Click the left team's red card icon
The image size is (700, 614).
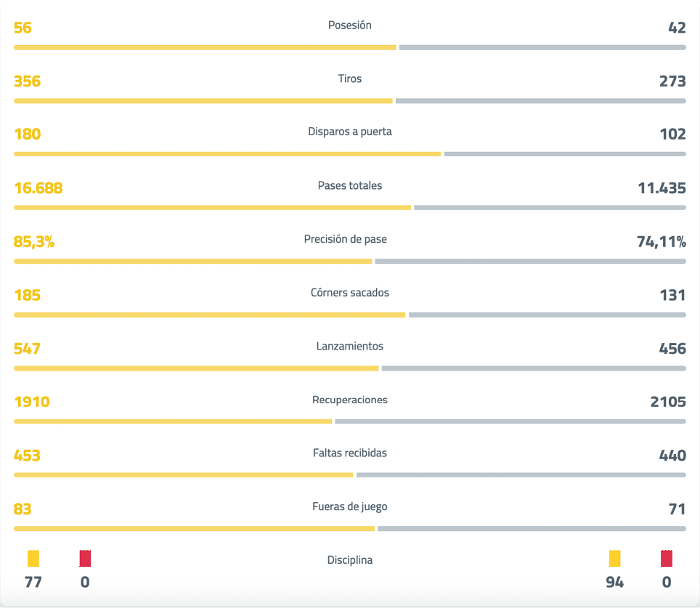(x=85, y=559)
